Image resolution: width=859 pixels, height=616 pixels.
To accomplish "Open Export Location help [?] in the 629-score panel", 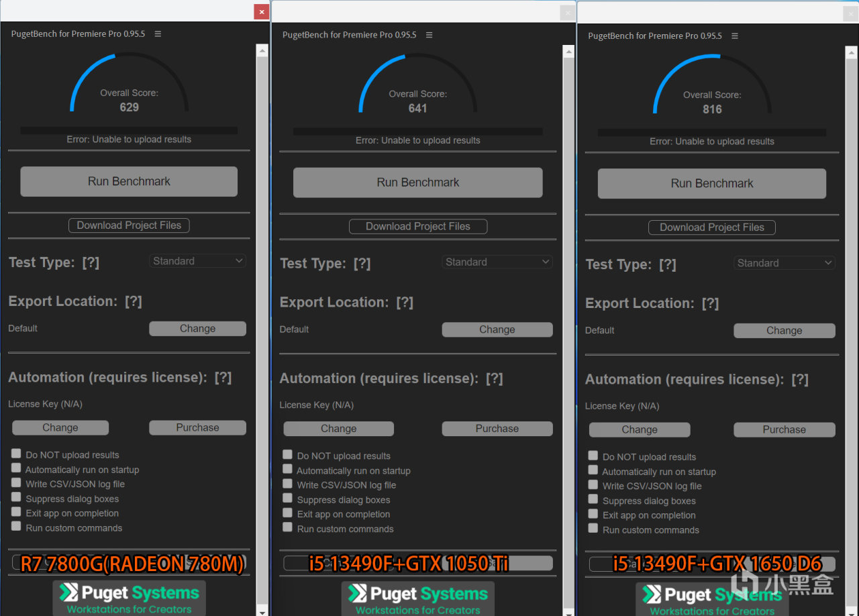I will pos(134,301).
